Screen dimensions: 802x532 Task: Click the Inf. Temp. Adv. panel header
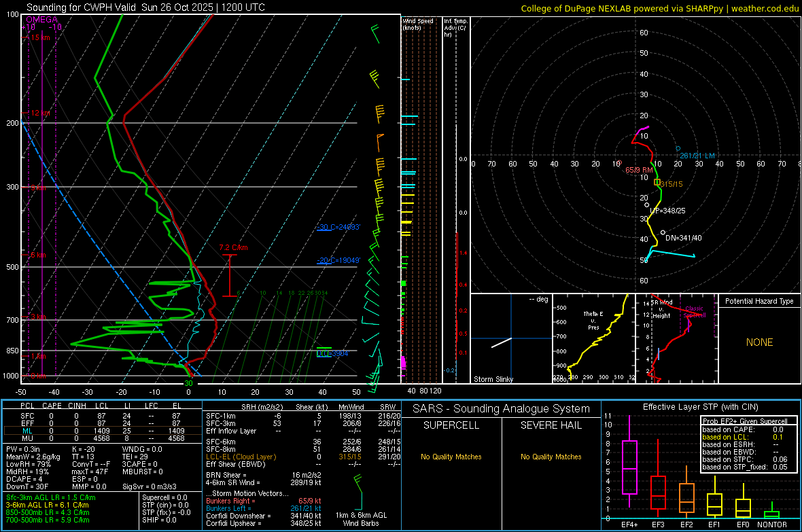click(x=455, y=28)
